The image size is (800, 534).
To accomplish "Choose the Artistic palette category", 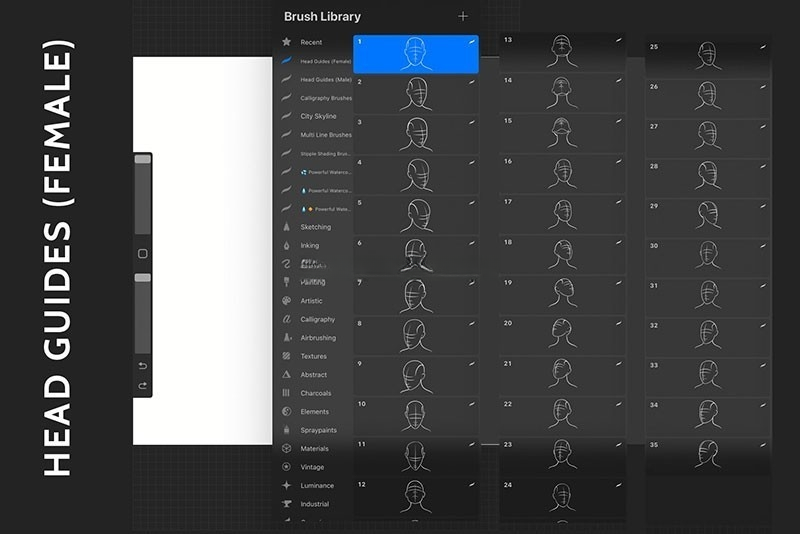I will [x=311, y=301].
